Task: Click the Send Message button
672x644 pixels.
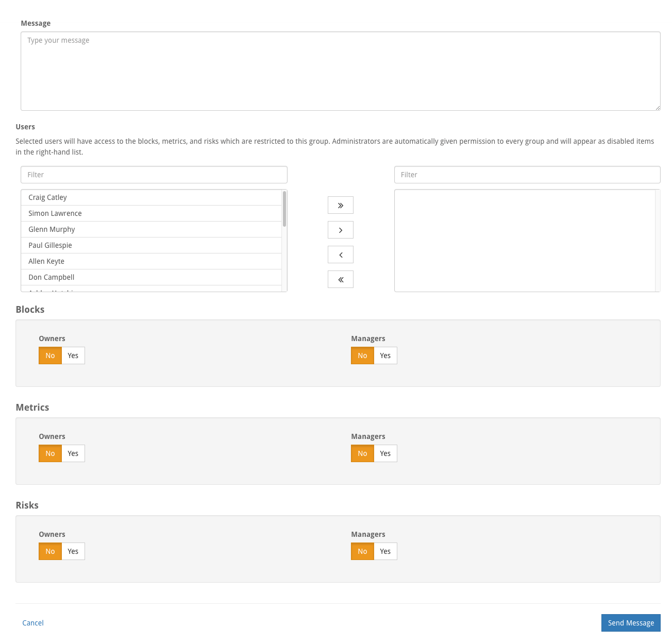Action: pos(631,623)
